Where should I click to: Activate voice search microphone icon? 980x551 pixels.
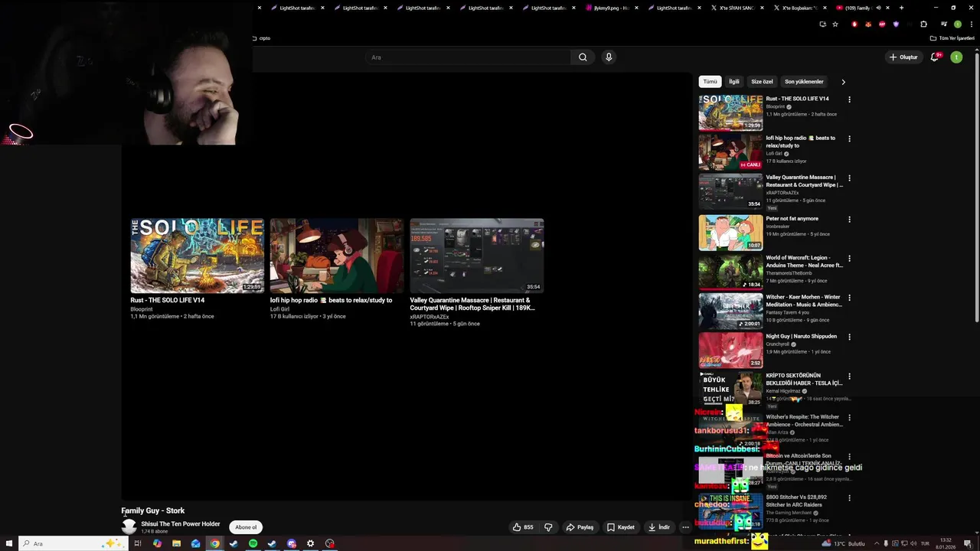[x=609, y=57]
